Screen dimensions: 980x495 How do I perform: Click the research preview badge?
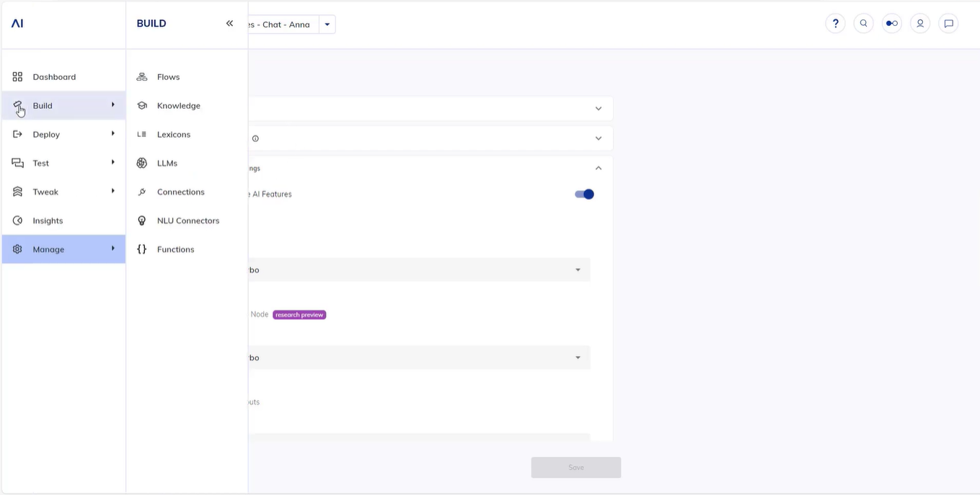coord(299,315)
